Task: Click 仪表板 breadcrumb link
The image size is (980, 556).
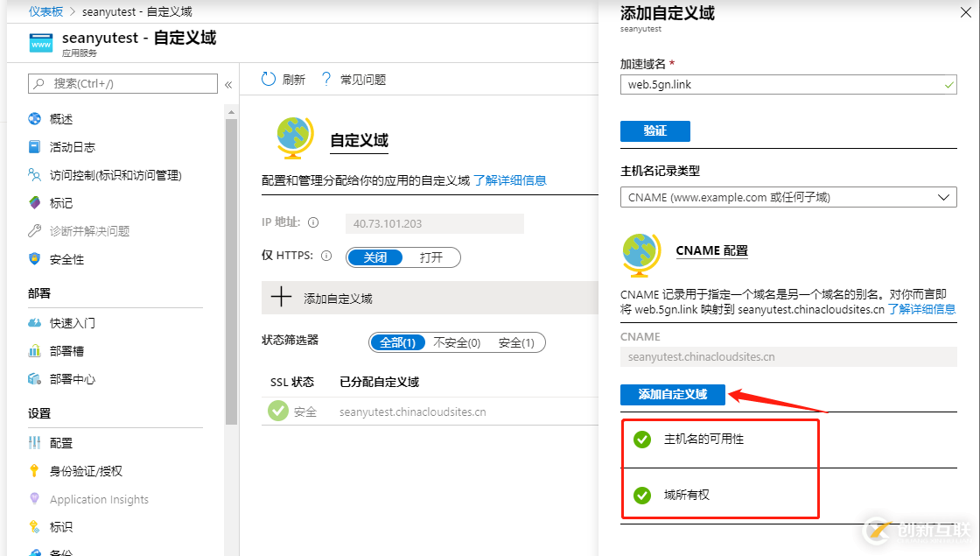Action: click(45, 11)
